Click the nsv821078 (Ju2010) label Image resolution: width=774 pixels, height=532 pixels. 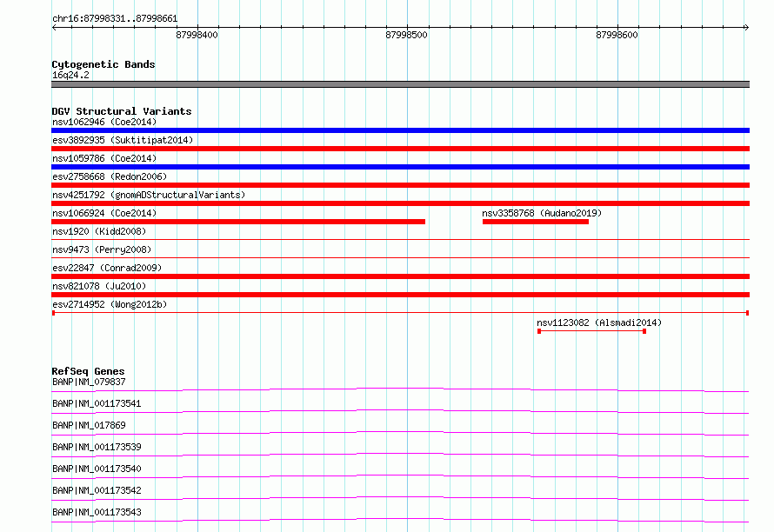point(99,286)
